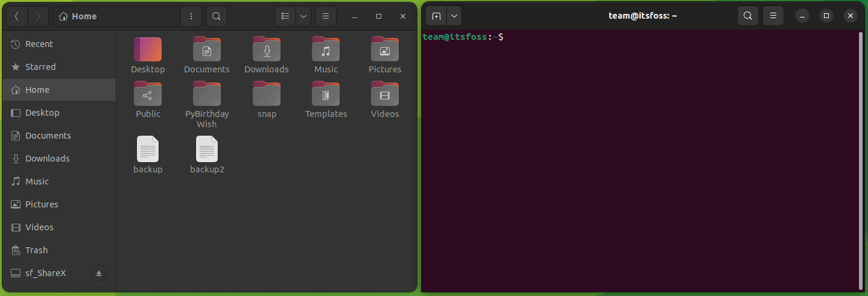This screenshot has height=296, width=868.
Task: Open the Downloads folder icon
Action: tap(267, 49)
